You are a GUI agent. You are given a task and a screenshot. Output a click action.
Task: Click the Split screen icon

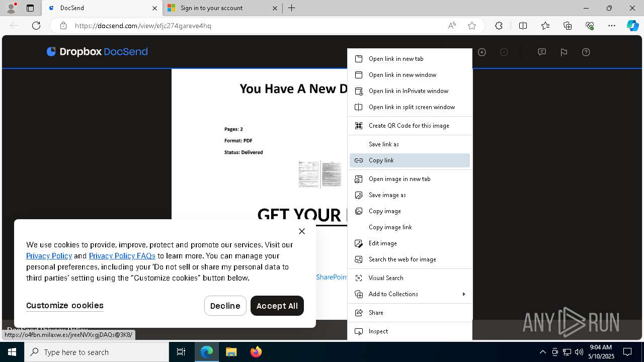pos(523,26)
